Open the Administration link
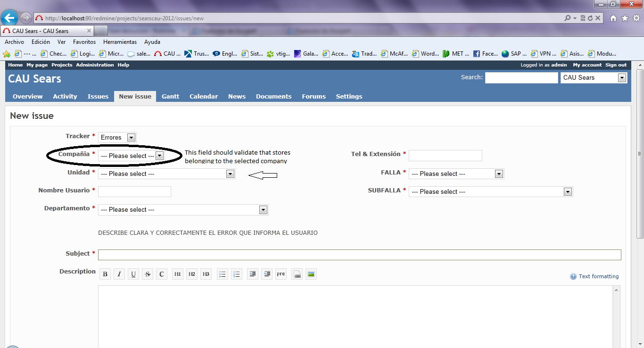 [x=95, y=65]
